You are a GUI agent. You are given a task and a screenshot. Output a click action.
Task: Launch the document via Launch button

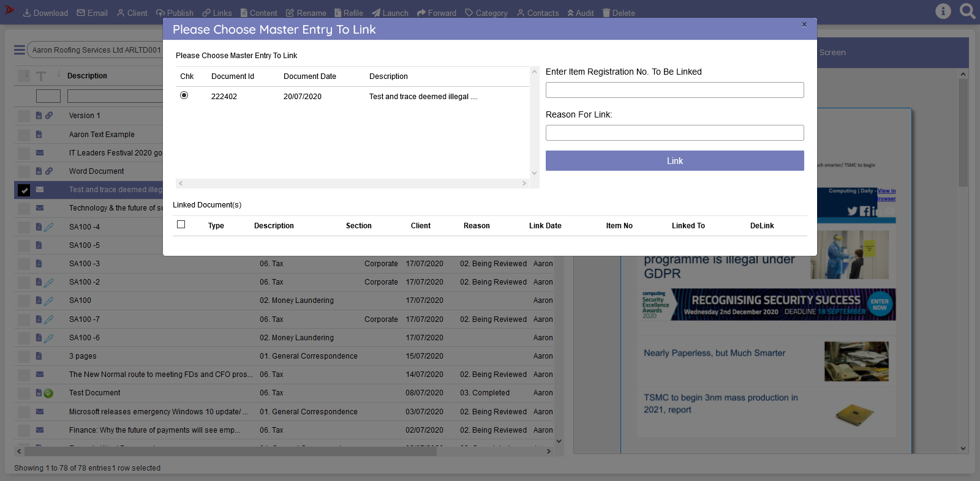pos(390,13)
